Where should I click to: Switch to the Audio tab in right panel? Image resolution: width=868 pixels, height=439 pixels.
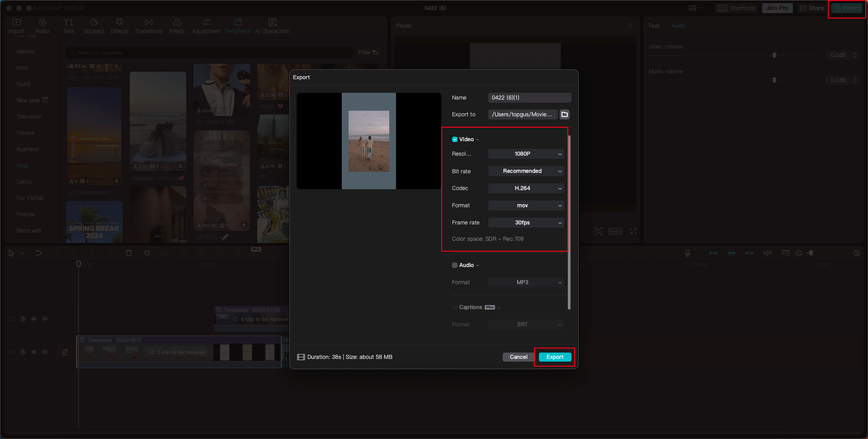[678, 25]
